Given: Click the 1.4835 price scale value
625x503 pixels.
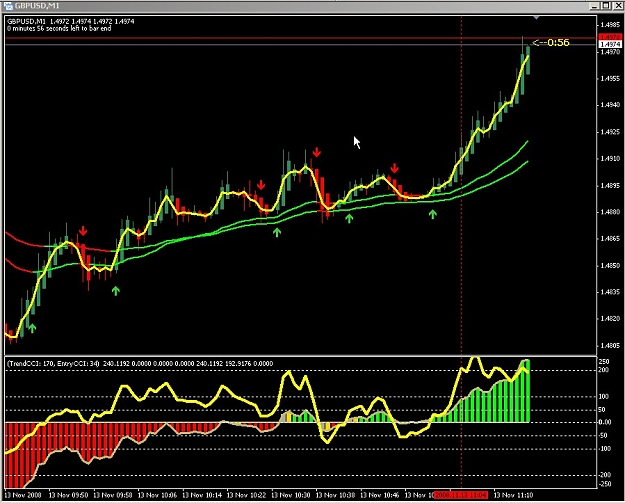Looking at the screenshot, I should click(610, 292).
